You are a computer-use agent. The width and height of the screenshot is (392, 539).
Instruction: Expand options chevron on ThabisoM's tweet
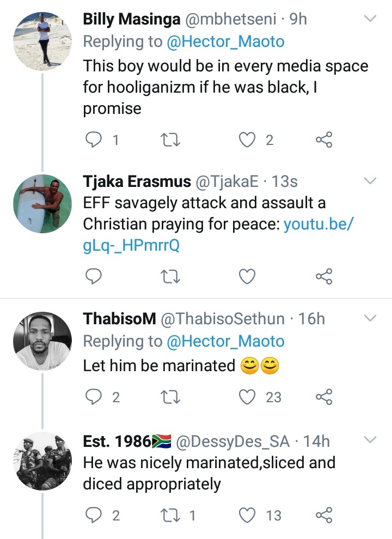pyautogui.click(x=370, y=318)
